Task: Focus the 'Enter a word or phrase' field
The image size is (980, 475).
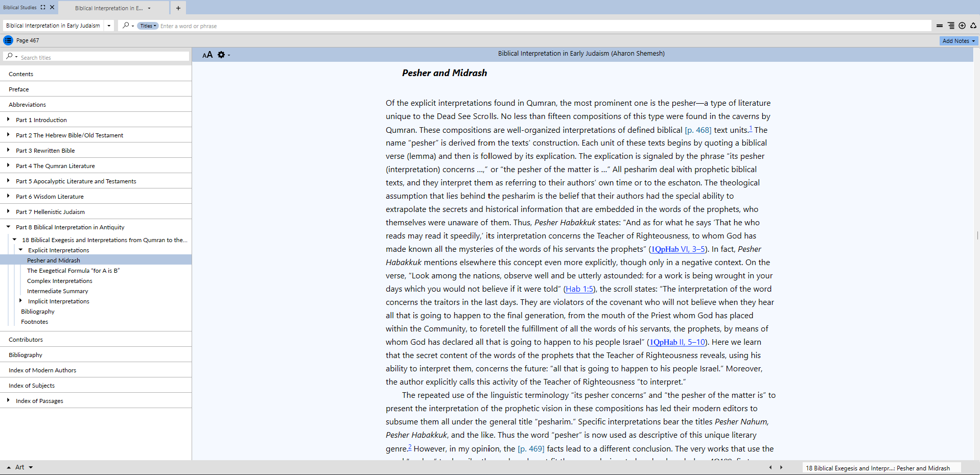Action: (x=545, y=26)
